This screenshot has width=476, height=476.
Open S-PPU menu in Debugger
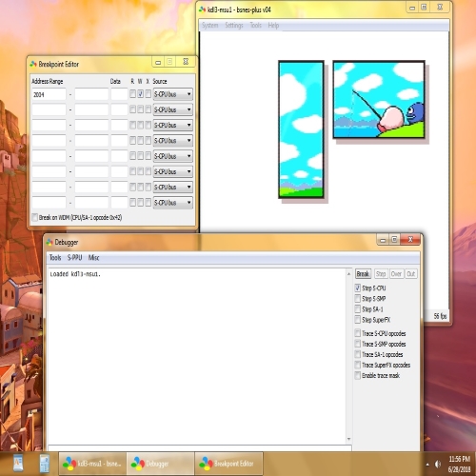(75, 257)
